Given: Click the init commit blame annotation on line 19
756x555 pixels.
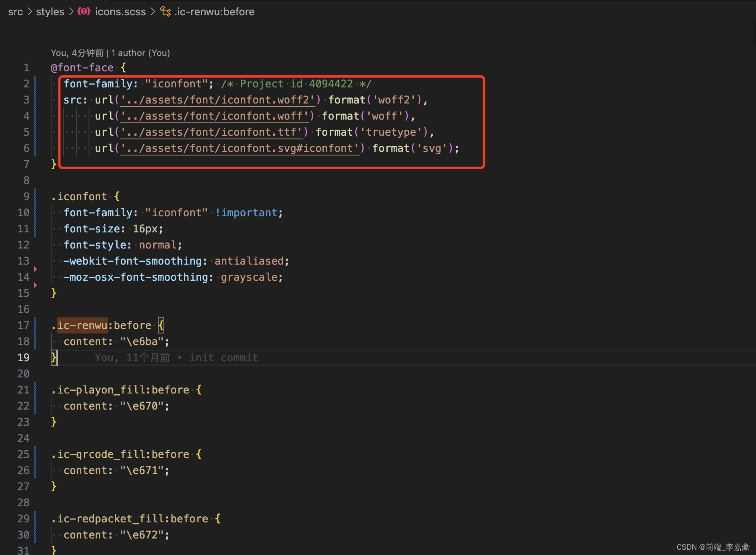Looking at the screenshot, I should point(176,358).
